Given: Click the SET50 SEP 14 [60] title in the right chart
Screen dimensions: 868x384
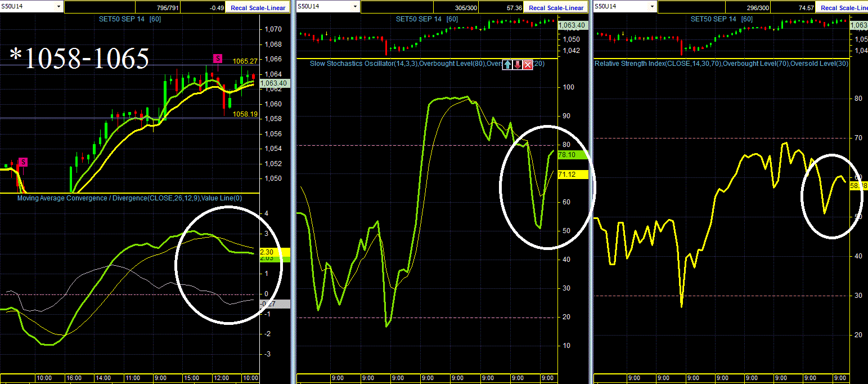Looking at the screenshot, I should point(722,19).
